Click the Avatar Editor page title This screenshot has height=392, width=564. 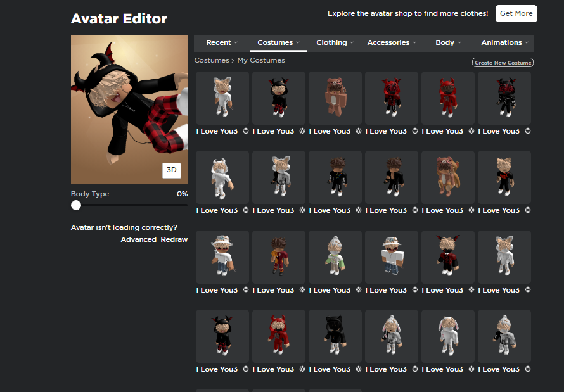tap(119, 19)
